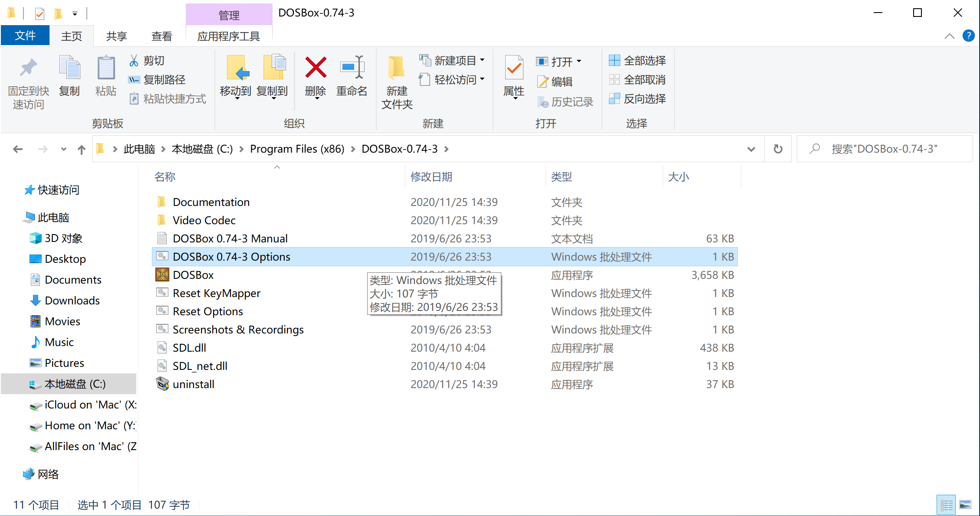Expand chevron after Program Files (x86) breadcrumb
Image resolution: width=980 pixels, height=516 pixels.
click(x=353, y=149)
